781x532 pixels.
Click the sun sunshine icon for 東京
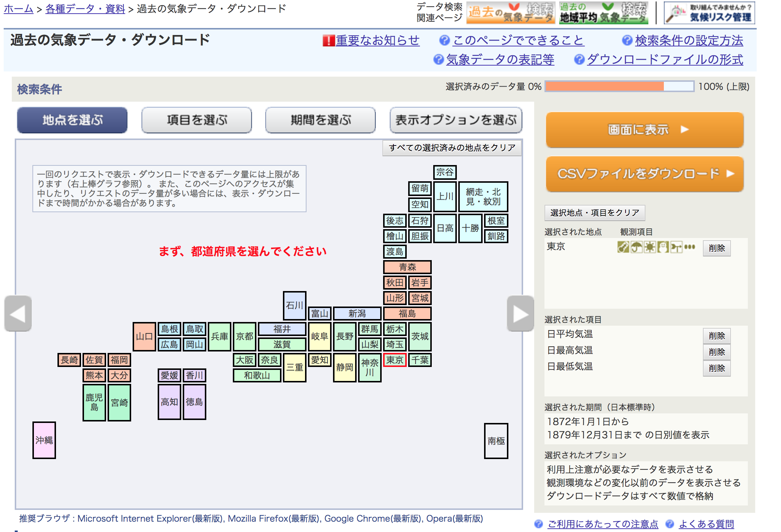point(649,247)
